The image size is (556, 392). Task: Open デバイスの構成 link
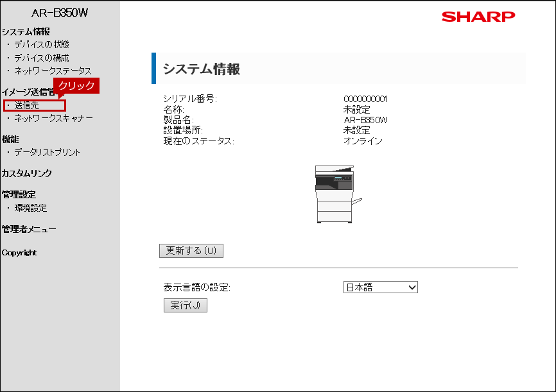[x=42, y=58]
